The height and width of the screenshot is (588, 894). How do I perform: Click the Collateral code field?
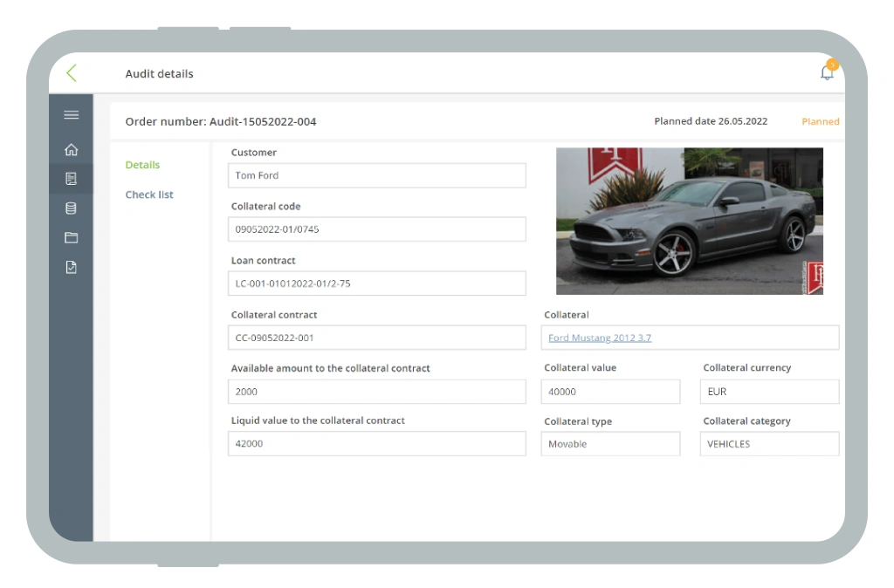point(377,229)
